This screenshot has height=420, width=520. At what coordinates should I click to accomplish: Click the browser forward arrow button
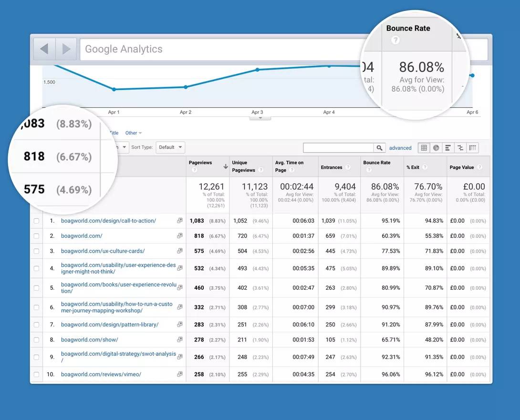(x=66, y=49)
